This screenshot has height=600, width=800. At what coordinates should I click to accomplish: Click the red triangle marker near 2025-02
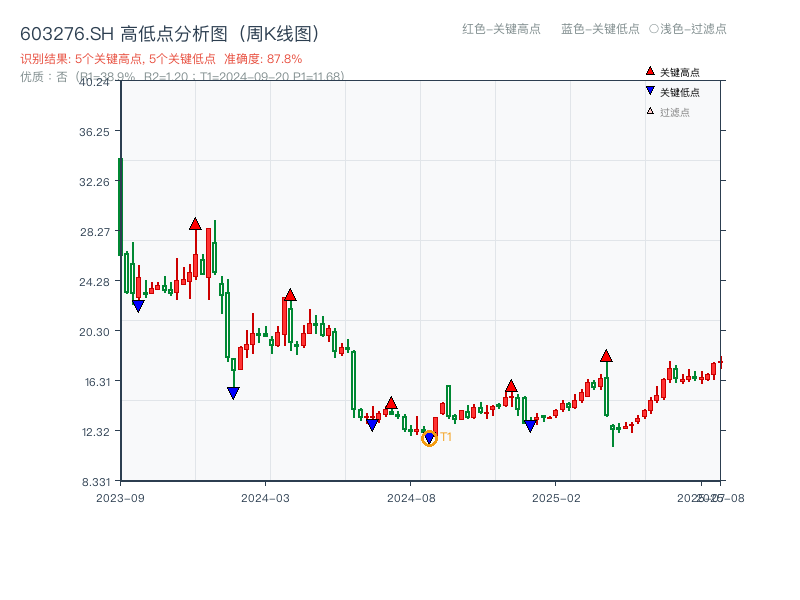tap(511, 385)
